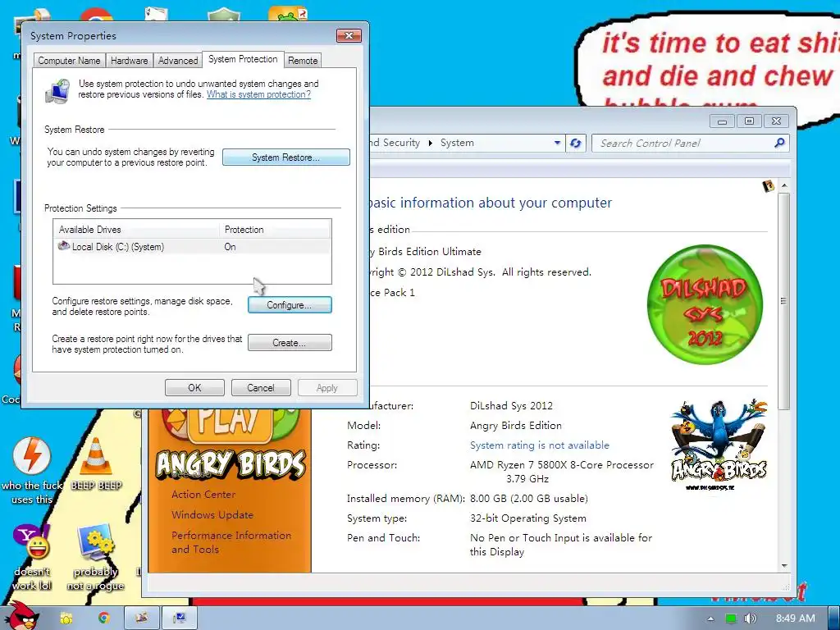
Task: Open the Control Panel help icon
Action: (x=768, y=186)
